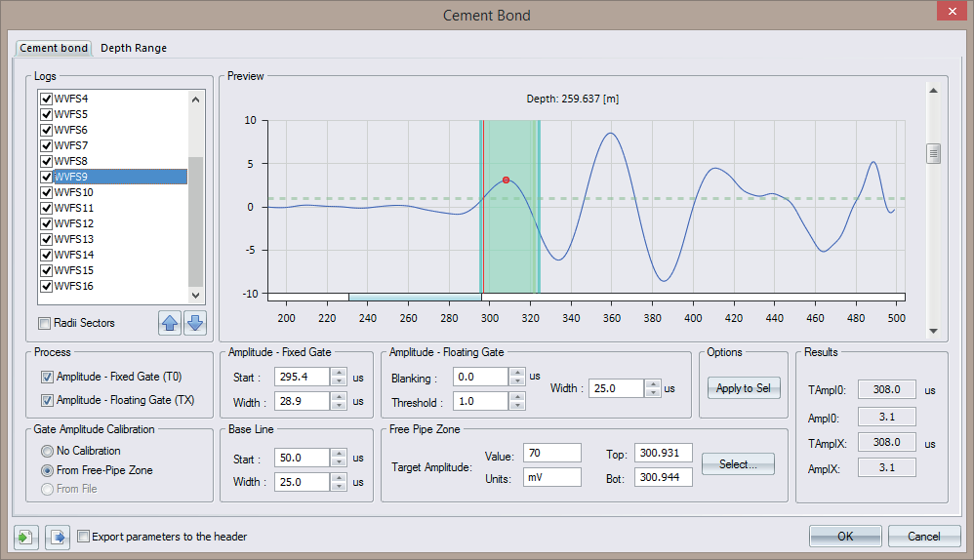The height and width of the screenshot is (560, 974).
Task: Click the green-arrow load parameters icon
Action: 25,536
